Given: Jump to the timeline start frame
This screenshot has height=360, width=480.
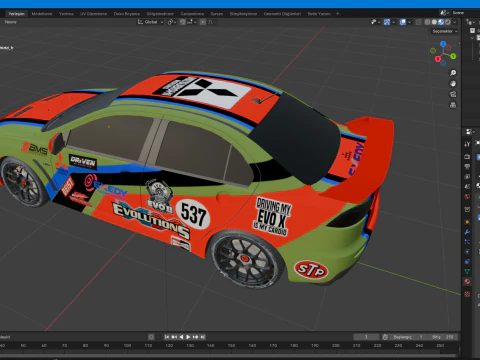Looking at the screenshot, I should (x=167, y=337).
